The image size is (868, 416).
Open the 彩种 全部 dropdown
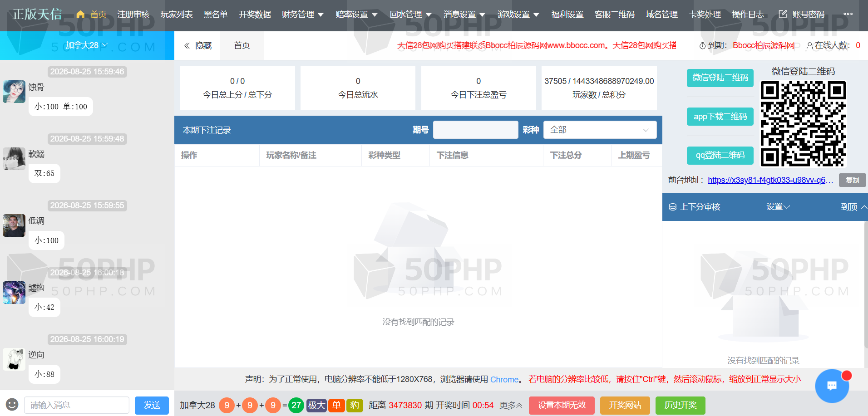point(600,130)
